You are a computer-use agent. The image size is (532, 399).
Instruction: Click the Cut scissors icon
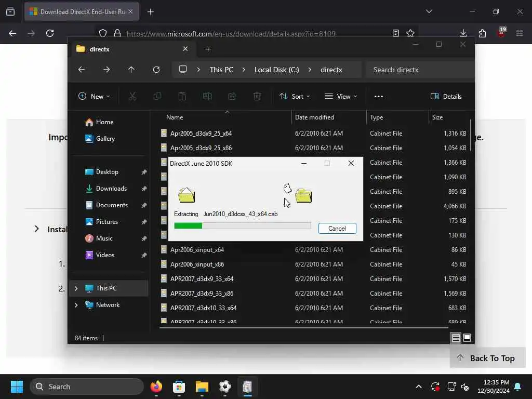click(132, 96)
